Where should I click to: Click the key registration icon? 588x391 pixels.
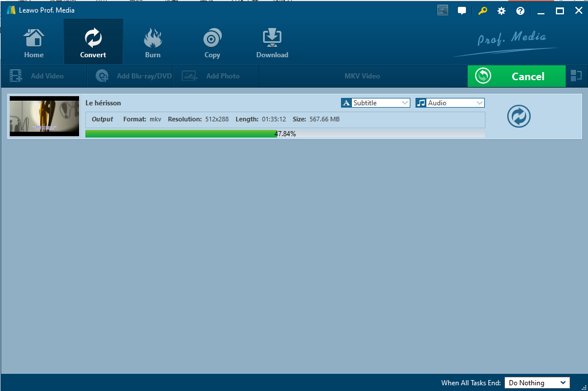coord(482,10)
